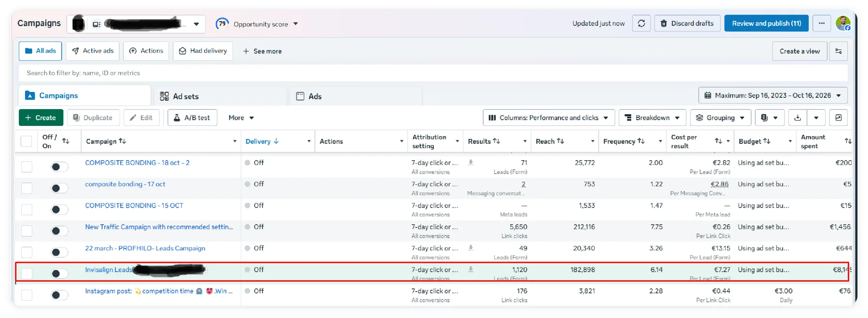868x318 pixels.
Task: Sort by Reach column arrows
Action: [x=560, y=141]
